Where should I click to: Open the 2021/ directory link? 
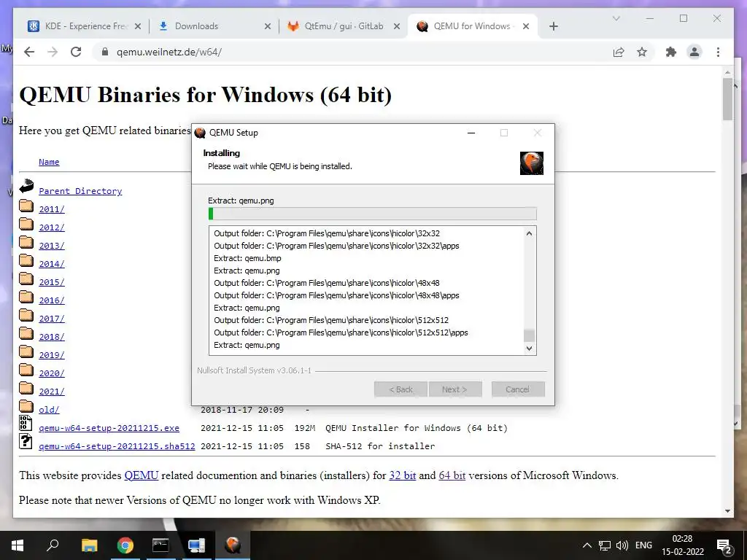[x=52, y=392]
